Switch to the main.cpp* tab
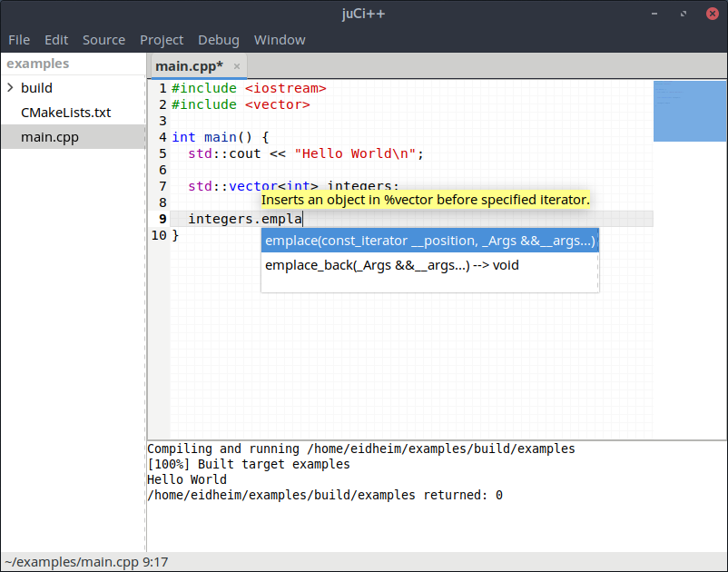The width and height of the screenshot is (728, 572). pos(189,66)
